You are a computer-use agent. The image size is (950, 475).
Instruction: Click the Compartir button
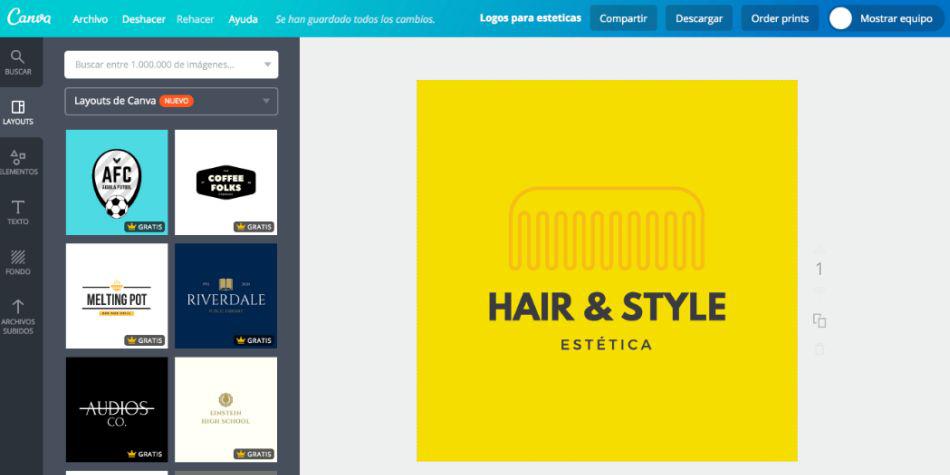pos(623,18)
